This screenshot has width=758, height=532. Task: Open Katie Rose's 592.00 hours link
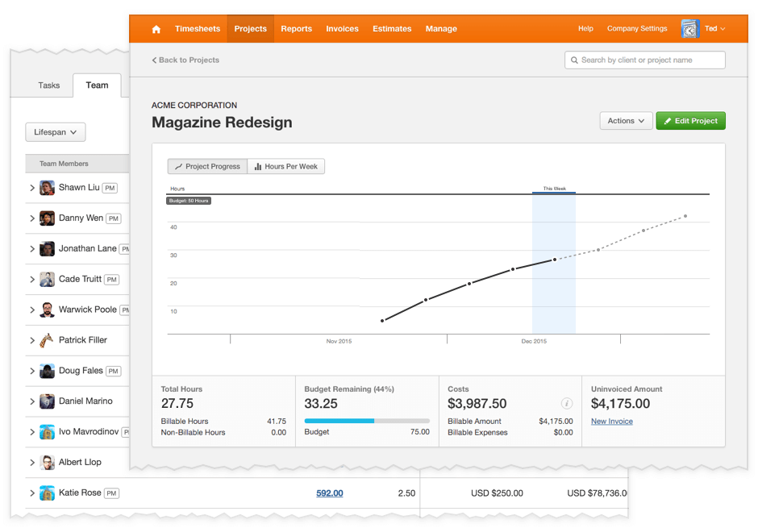[330, 493]
